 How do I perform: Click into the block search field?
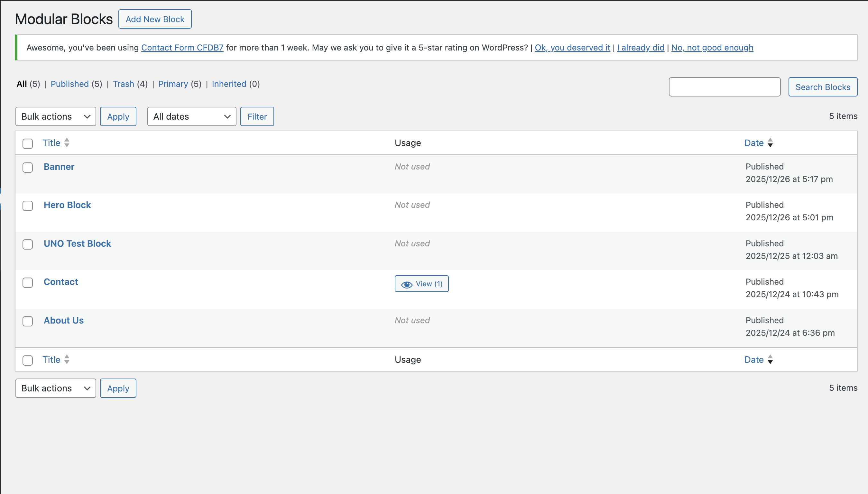click(725, 87)
